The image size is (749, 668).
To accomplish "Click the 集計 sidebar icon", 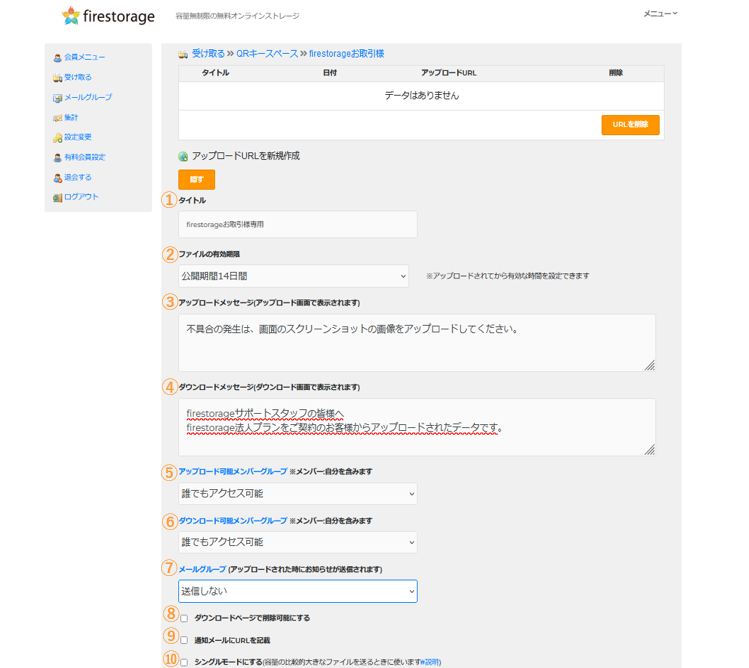I will (57, 118).
